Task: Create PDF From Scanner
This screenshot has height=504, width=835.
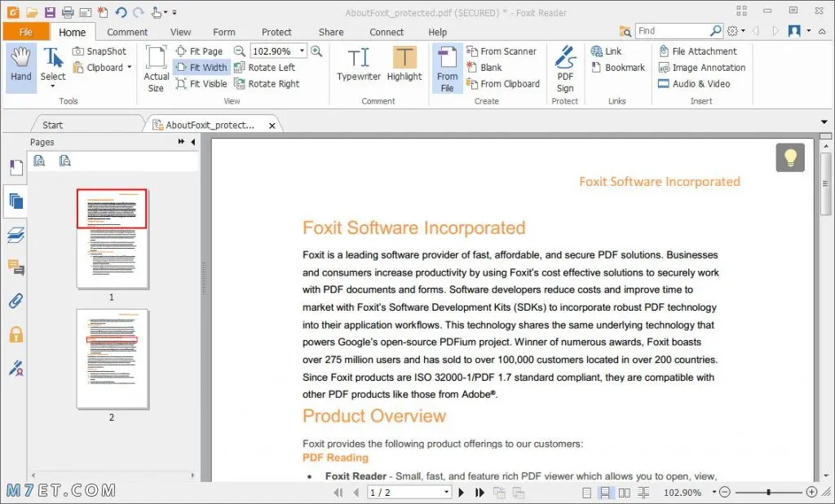Action: 501,51
